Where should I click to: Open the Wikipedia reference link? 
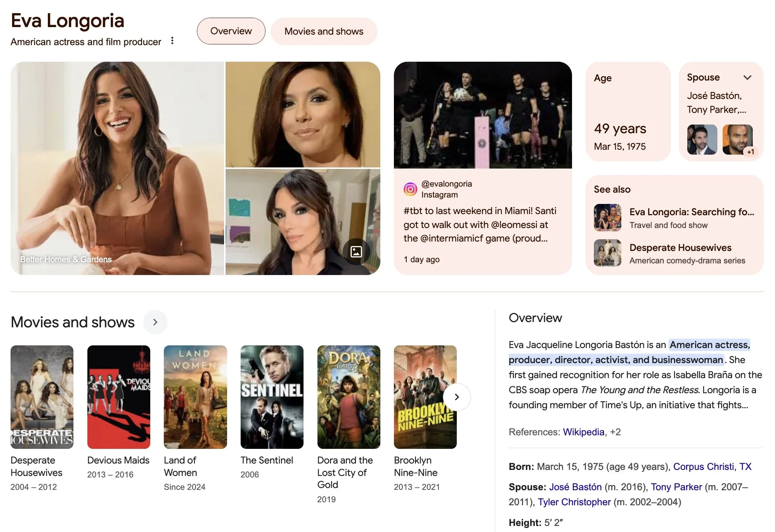coord(583,432)
